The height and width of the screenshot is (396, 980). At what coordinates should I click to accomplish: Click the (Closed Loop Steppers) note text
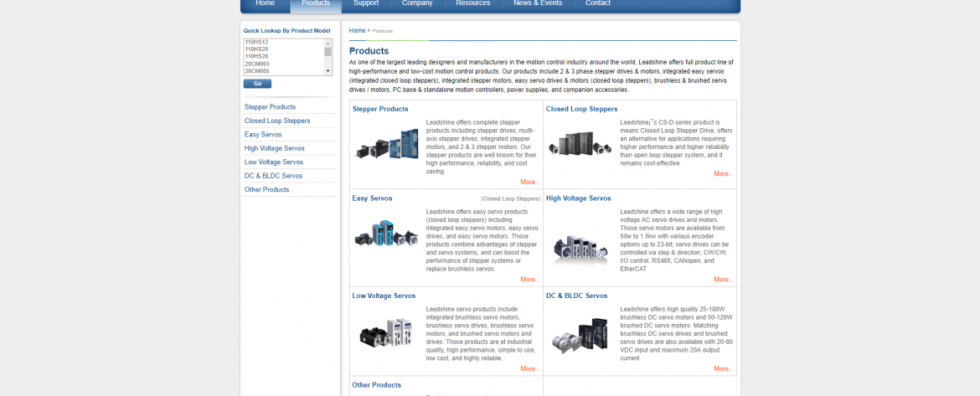(x=511, y=198)
